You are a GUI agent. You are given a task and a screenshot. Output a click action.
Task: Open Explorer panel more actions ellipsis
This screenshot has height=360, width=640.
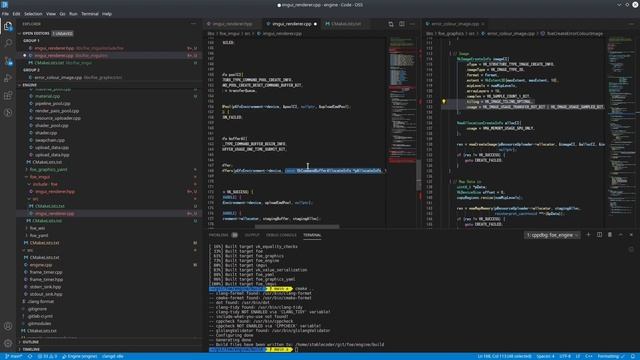pos(193,24)
